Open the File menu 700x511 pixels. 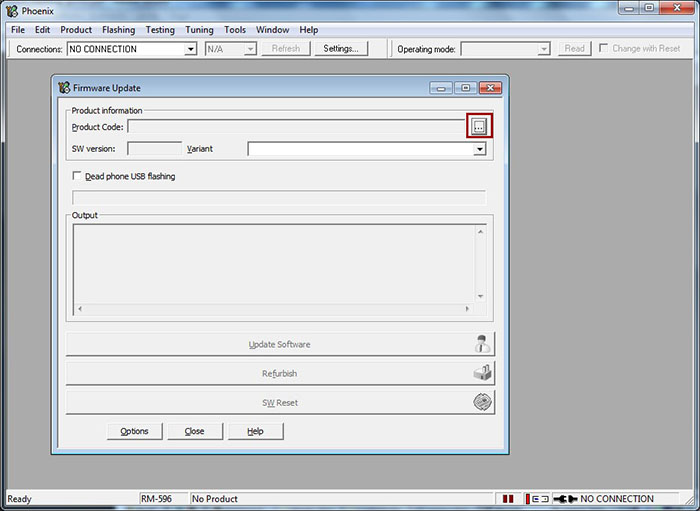pyautogui.click(x=18, y=30)
